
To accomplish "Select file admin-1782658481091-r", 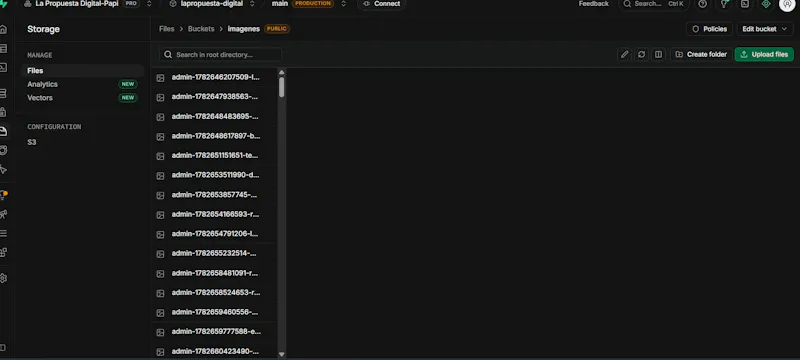I will click(214, 273).
